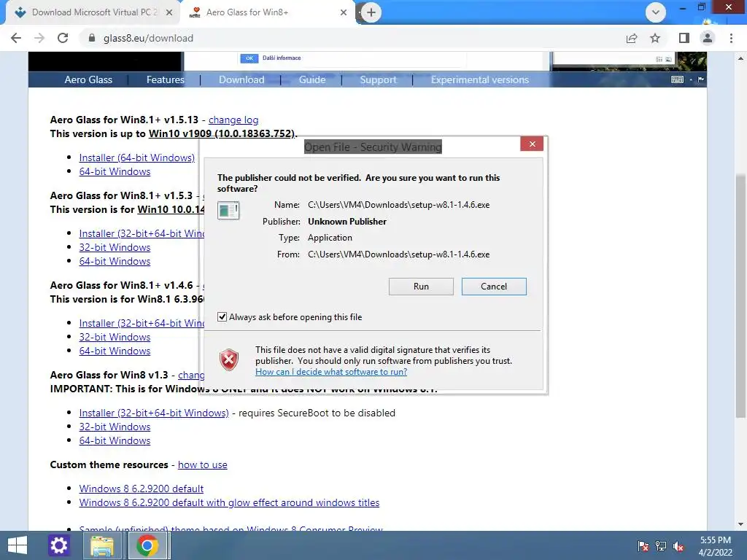
Task: Go back to the previous page
Action: pos(16,38)
